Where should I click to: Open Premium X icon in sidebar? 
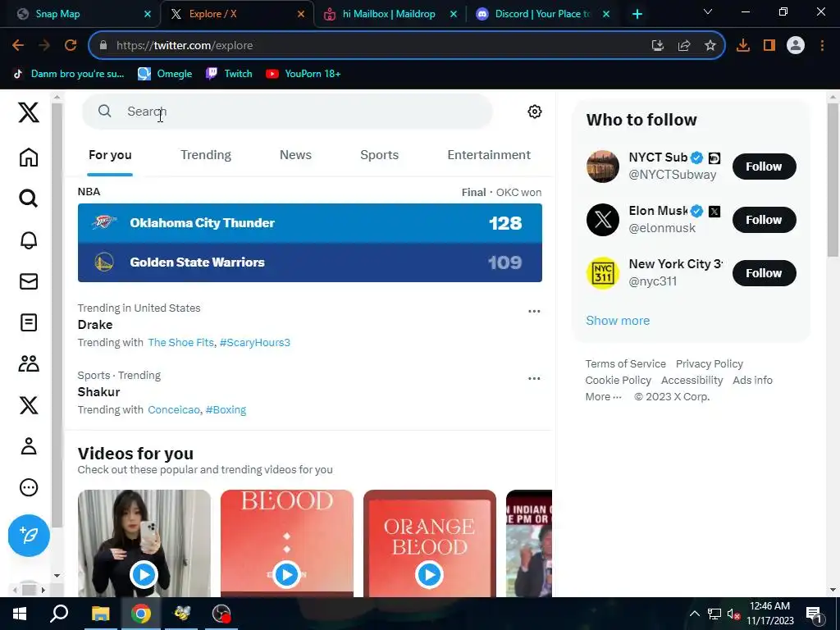coord(29,405)
